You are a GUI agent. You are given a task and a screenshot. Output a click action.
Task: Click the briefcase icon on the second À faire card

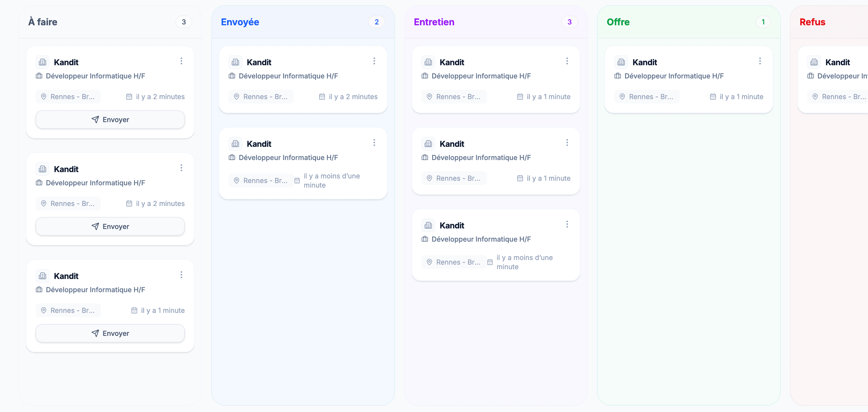(x=39, y=183)
